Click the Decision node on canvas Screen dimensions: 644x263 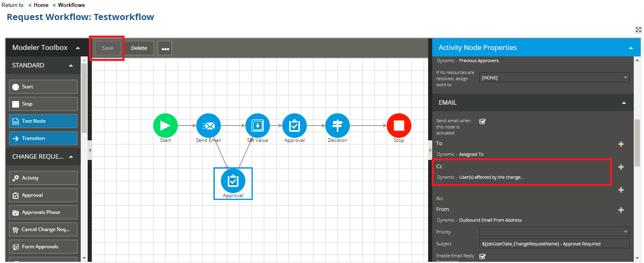337,126
